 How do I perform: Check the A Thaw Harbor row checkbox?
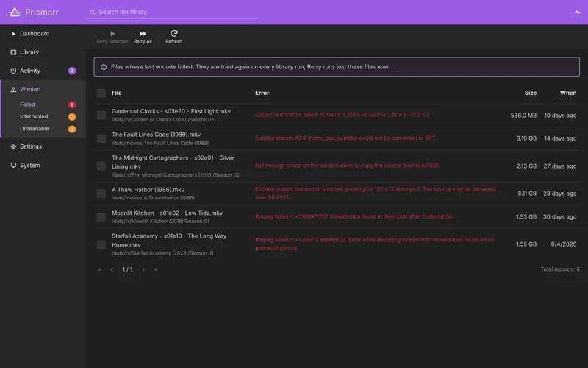pyautogui.click(x=101, y=194)
